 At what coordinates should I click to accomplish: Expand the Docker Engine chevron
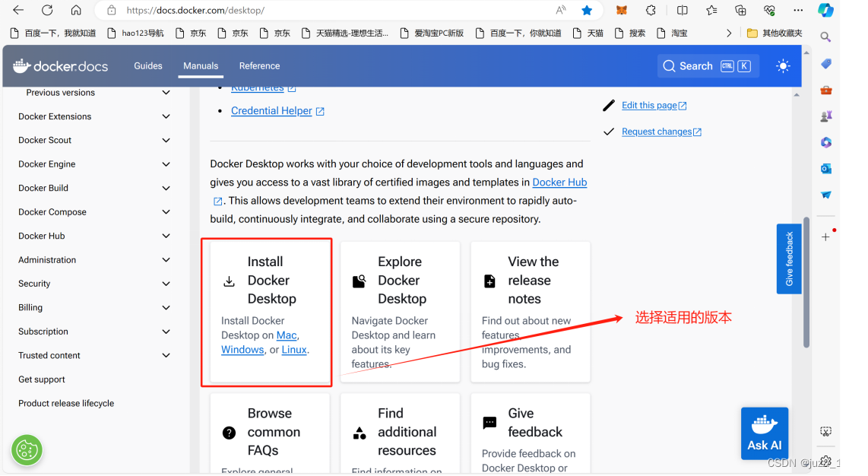(166, 163)
